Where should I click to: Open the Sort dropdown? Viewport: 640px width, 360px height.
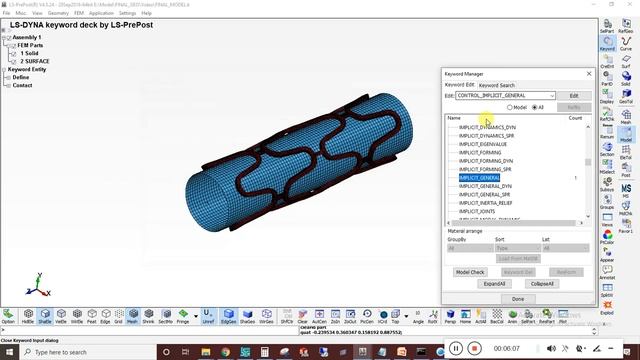point(518,248)
